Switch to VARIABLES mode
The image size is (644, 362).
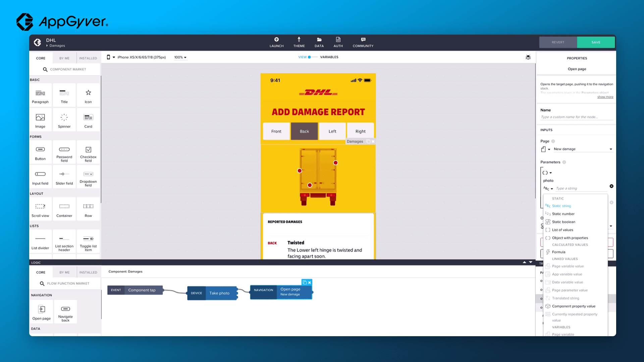pyautogui.click(x=329, y=57)
